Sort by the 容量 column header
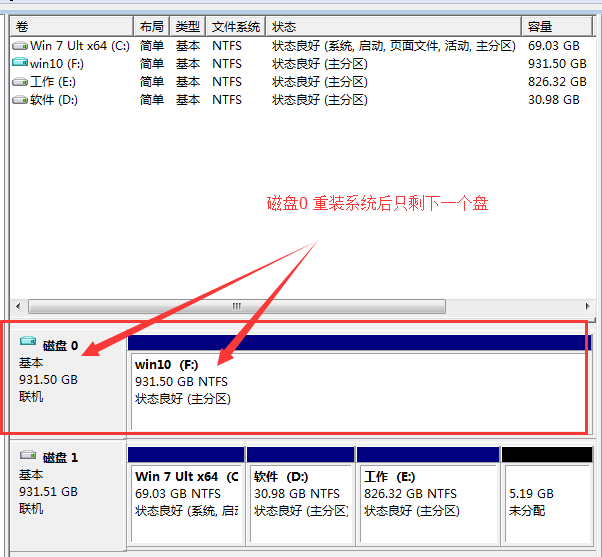The height and width of the screenshot is (557, 602). coord(557,26)
